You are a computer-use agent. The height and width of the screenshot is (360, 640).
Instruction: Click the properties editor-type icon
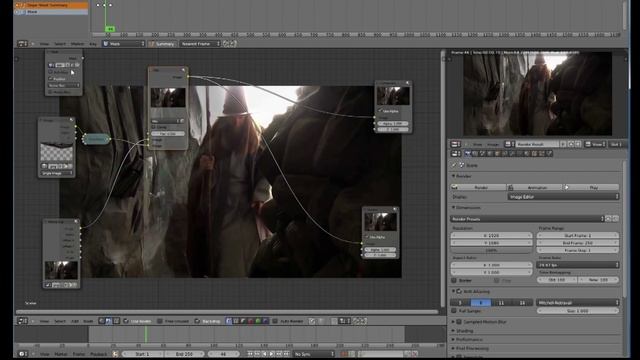click(x=456, y=153)
